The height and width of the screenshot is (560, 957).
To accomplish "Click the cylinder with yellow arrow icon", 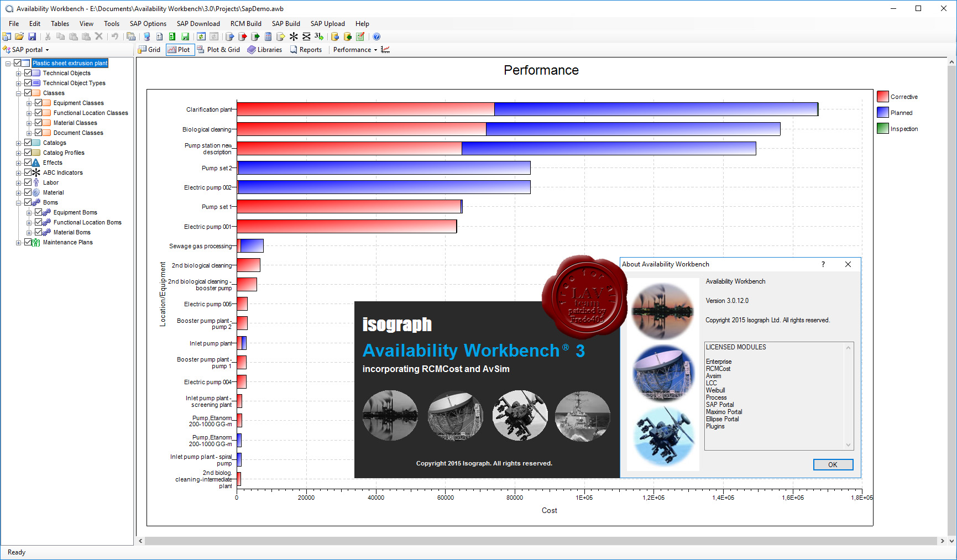I will pyautogui.click(x=281, y=36).
